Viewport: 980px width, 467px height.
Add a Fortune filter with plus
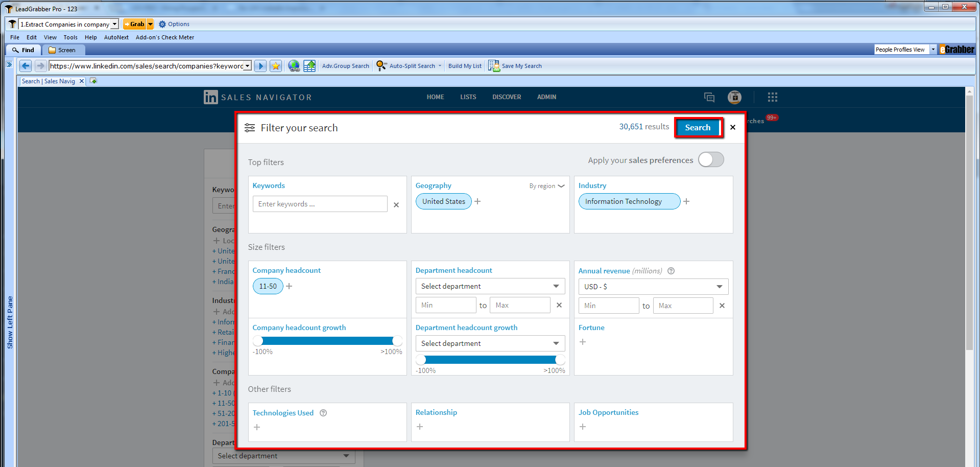[x=583, y=342]
